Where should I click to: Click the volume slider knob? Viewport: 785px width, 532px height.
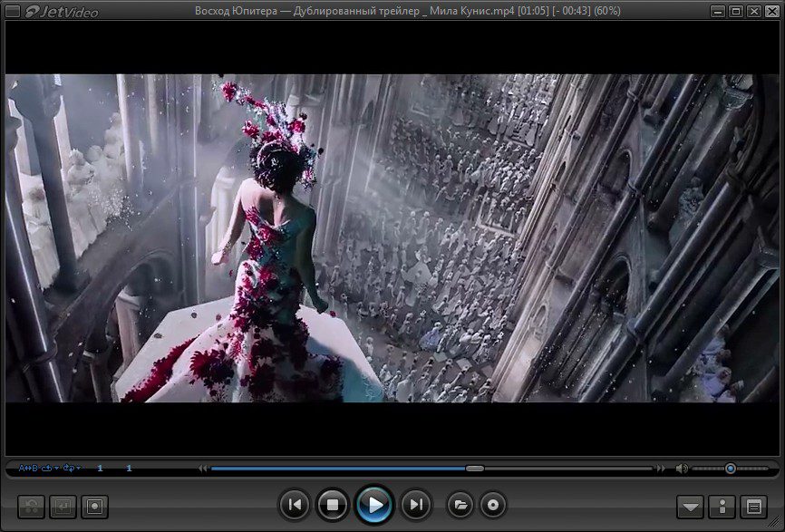click(x=731, y=469)
